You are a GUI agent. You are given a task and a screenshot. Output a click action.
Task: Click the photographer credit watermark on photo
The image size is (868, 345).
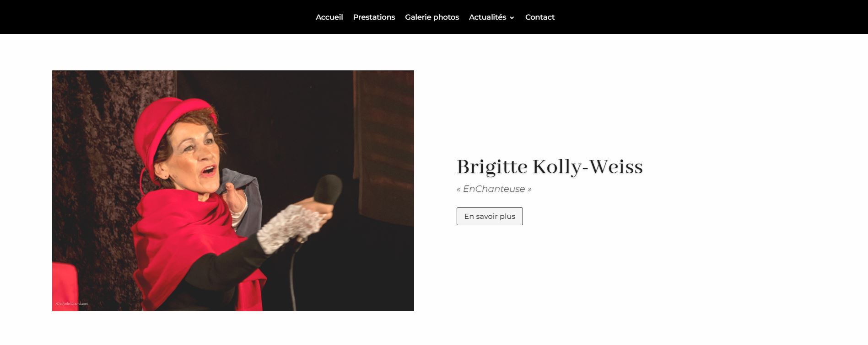(72, 303)
